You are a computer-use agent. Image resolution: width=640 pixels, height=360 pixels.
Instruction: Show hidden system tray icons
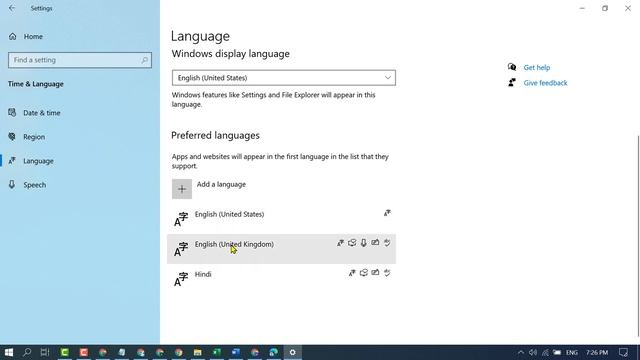521,352
